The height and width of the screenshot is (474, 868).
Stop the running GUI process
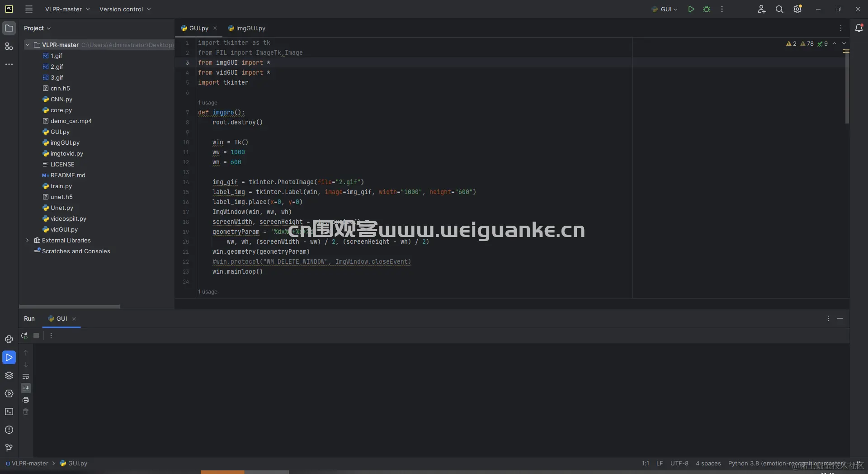tap(36, 336)
